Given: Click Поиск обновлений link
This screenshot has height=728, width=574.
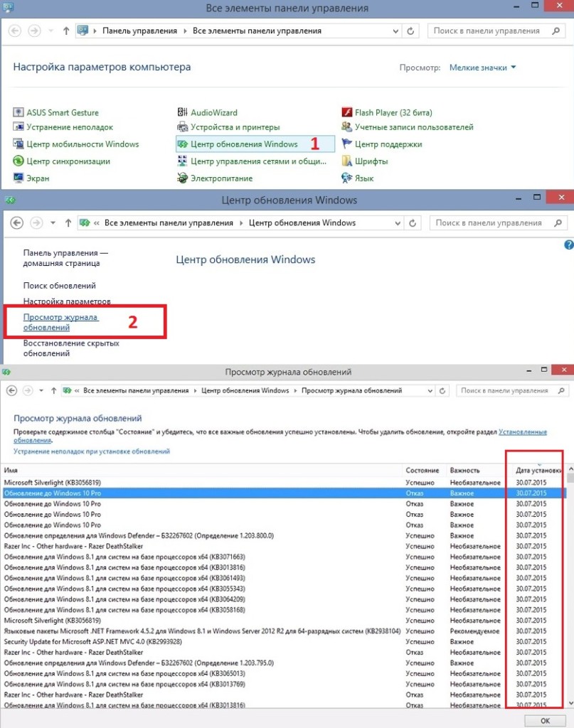Looking at the screenshot, I should 60,286.
